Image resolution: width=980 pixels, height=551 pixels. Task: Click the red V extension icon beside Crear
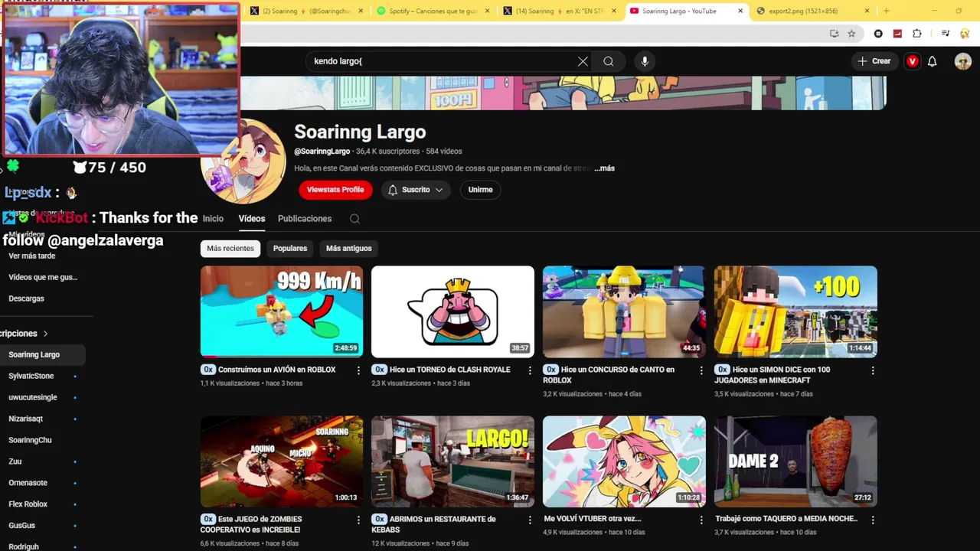pyautogui.click(x=912, y=61)
